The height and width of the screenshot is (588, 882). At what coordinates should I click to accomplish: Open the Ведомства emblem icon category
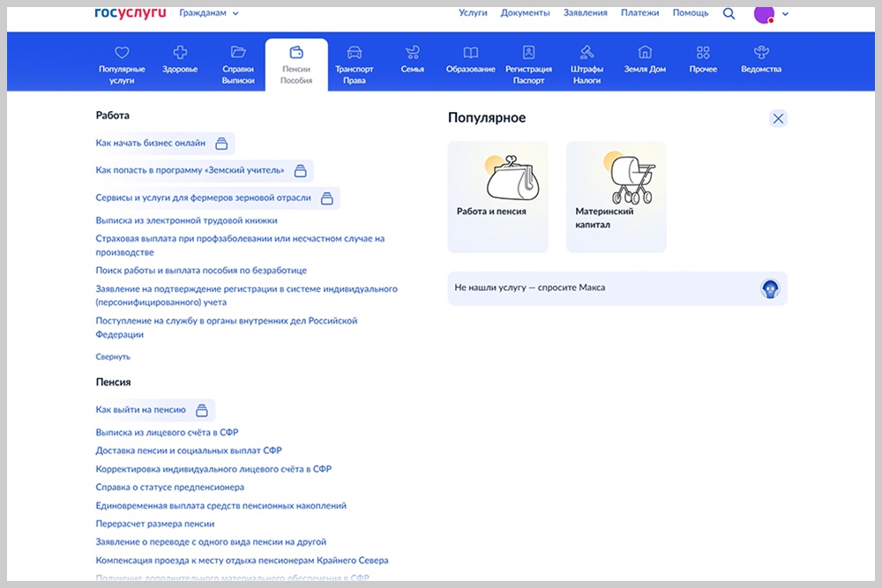(x=761, y=60)
